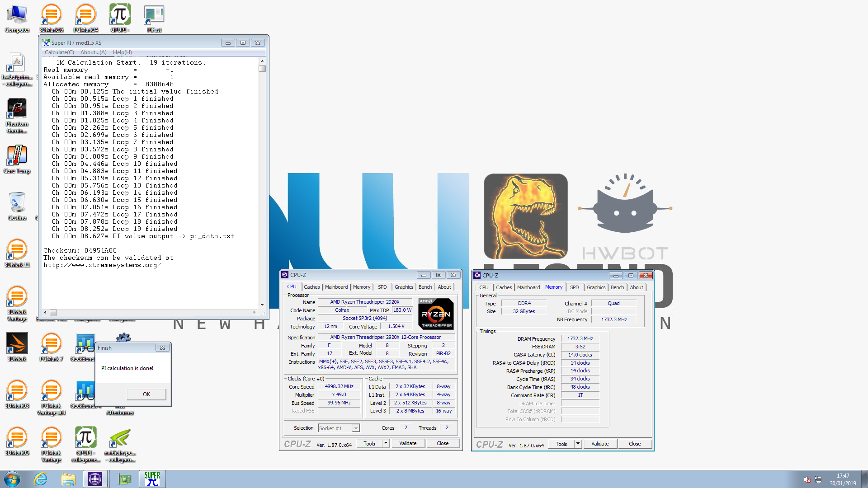Open the PCMark Vantage x64 shortcut
Viewport: 868px width, 488px height.
51,398
